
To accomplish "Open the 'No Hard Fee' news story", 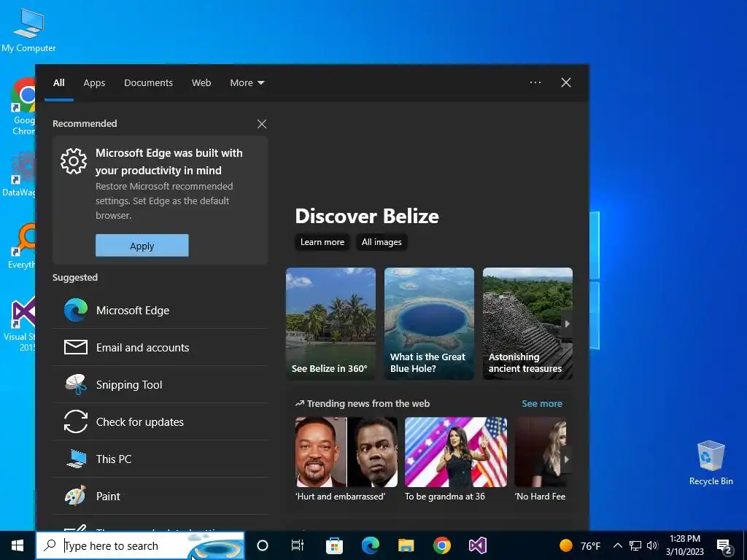I will (x=541, y=459).
